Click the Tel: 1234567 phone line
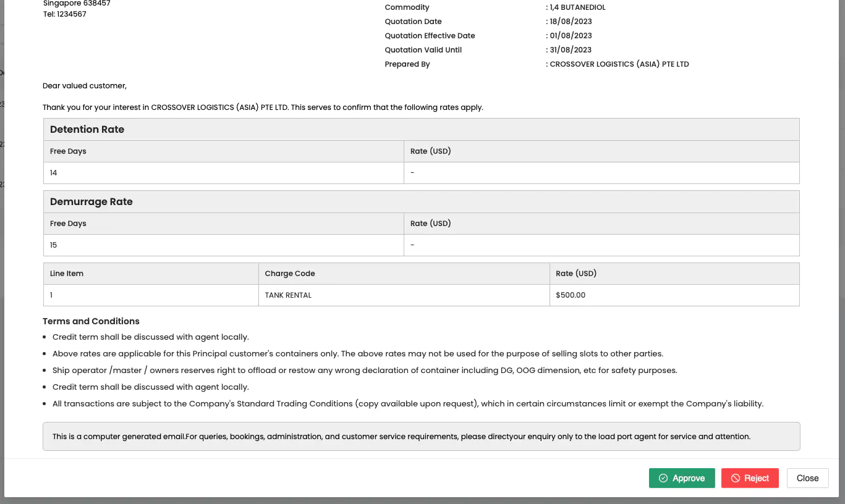This screenshot has width=845, height=504. tap(65, 14)
